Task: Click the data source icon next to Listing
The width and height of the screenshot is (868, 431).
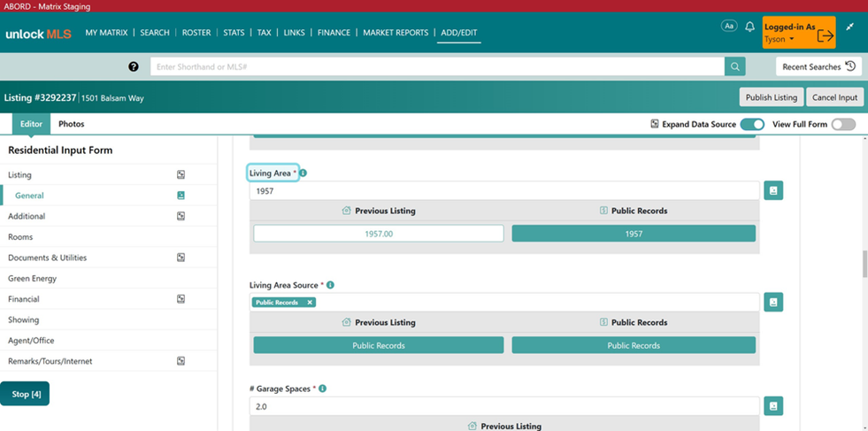Action: click(x=181, y=174)
